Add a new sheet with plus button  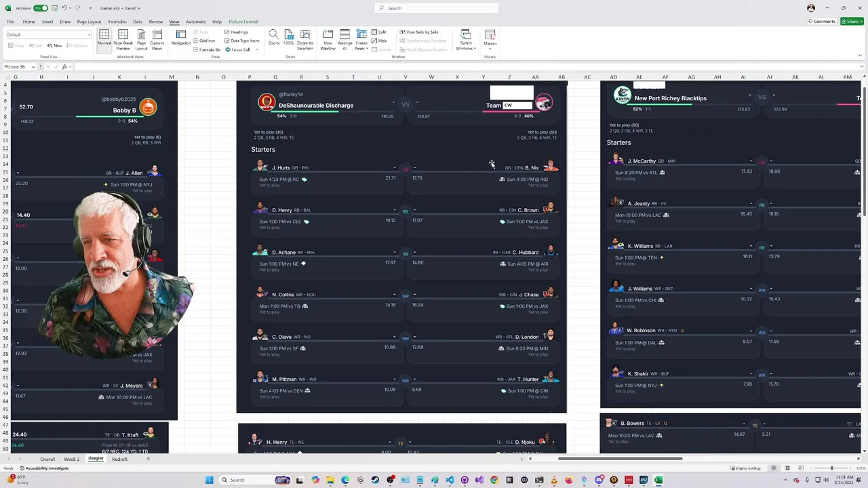148,459
